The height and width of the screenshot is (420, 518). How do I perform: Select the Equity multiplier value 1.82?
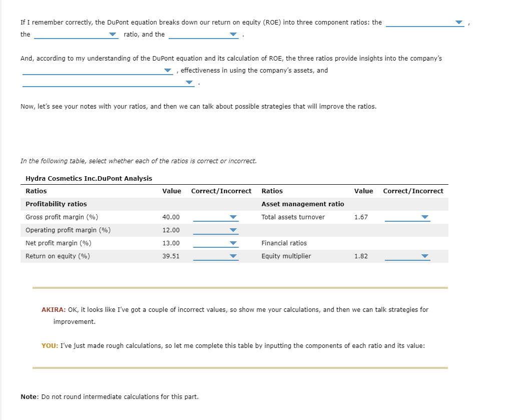pyautogui.click(x=360, y=256)
